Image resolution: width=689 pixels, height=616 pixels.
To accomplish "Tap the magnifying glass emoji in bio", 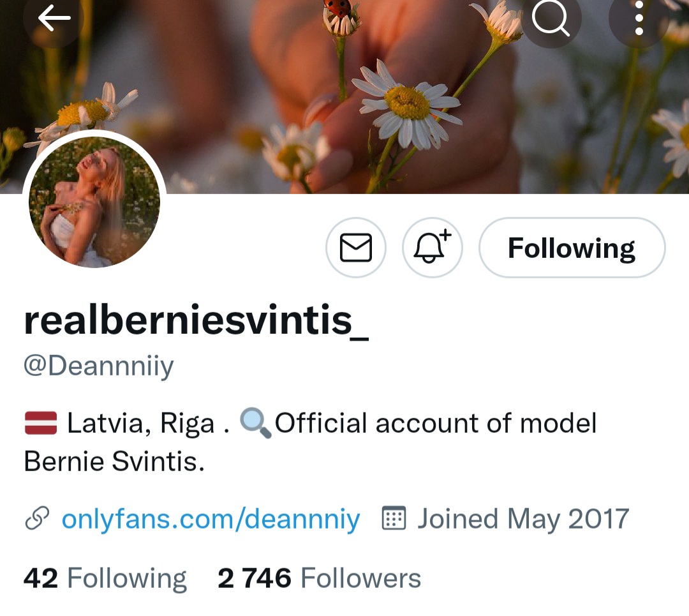I will [255, 423].
